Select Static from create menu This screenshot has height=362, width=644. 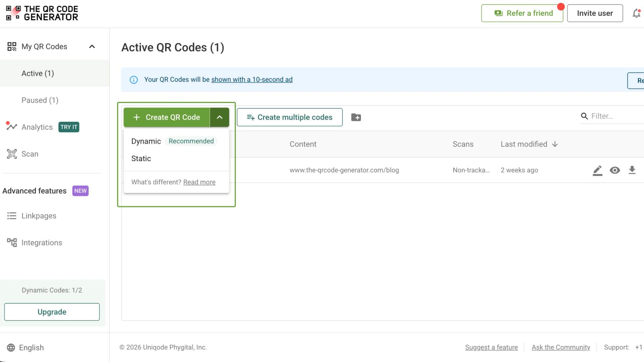[141, 159]
